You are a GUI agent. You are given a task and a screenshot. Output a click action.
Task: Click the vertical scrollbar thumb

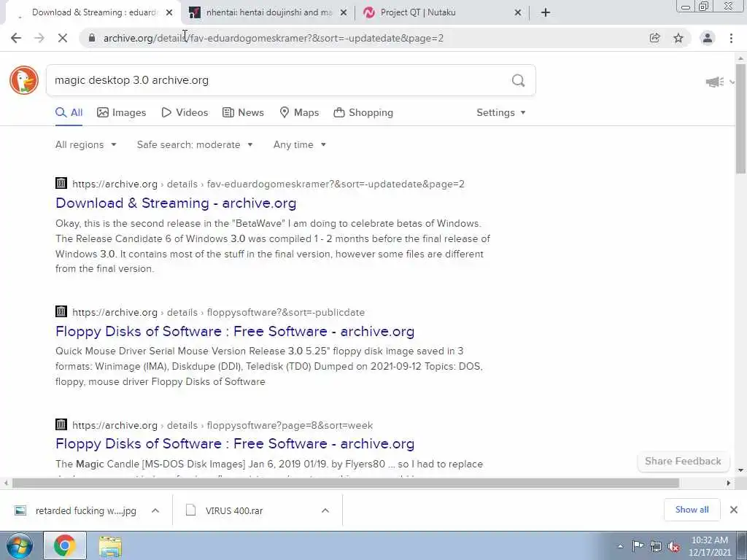tap(741, 119)
